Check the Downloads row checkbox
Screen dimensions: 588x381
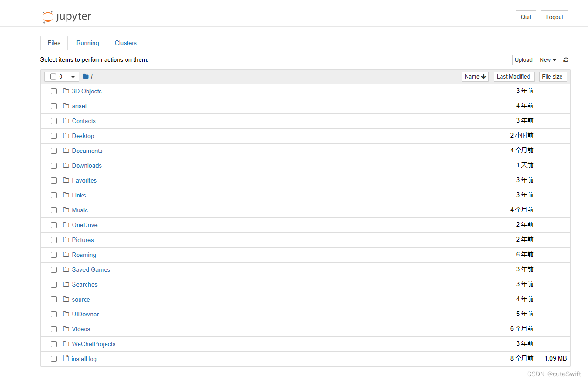(x=54, y=166)
